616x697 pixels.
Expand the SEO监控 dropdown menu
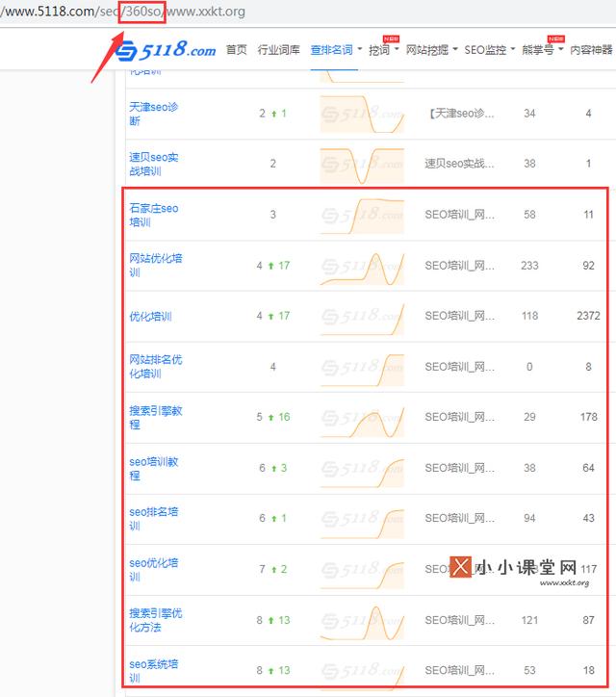click(489, 50)
